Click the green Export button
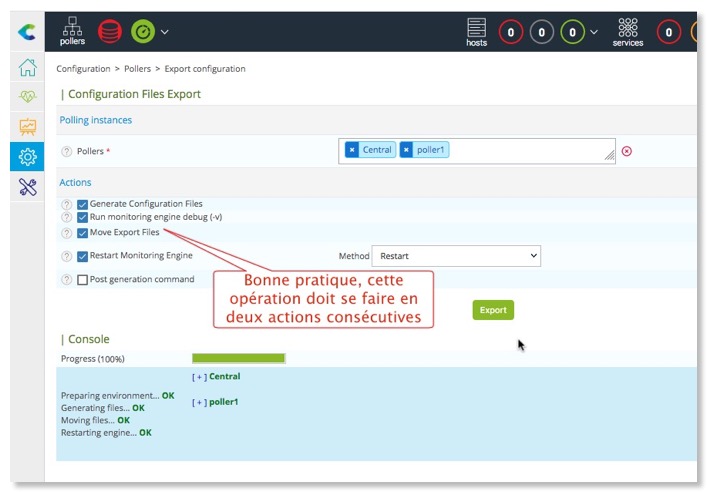Image resolution: width=707 pixels, height=492 pixels. [x=493, y=310]
